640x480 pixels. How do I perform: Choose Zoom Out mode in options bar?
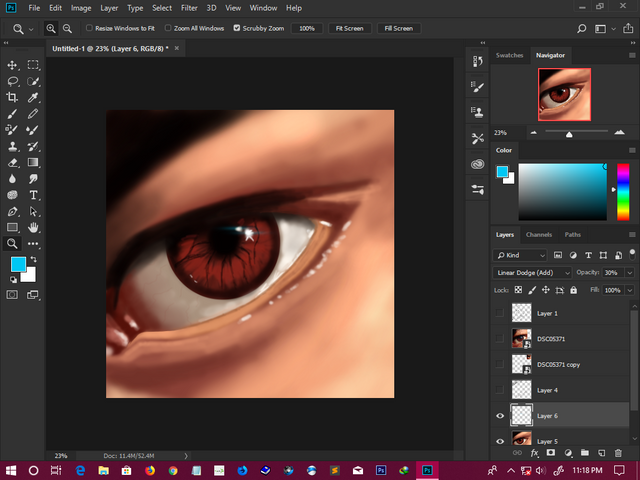[x=67, y=29]
